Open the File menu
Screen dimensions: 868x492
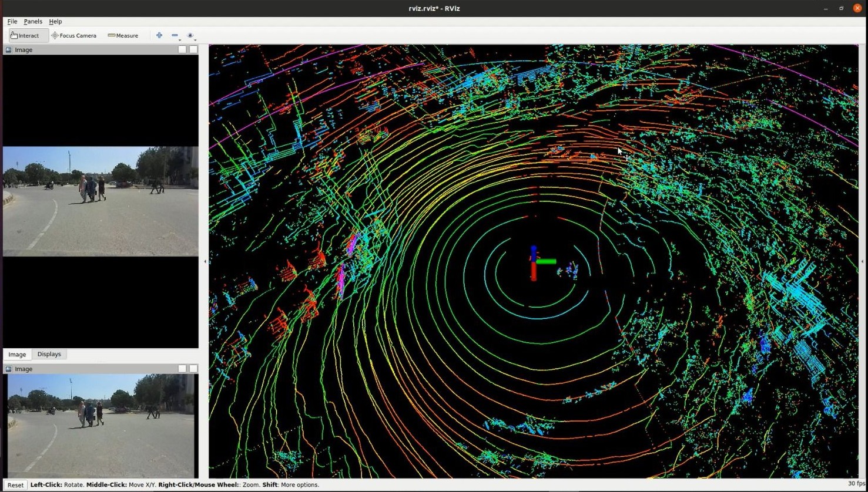click(12, 21)
